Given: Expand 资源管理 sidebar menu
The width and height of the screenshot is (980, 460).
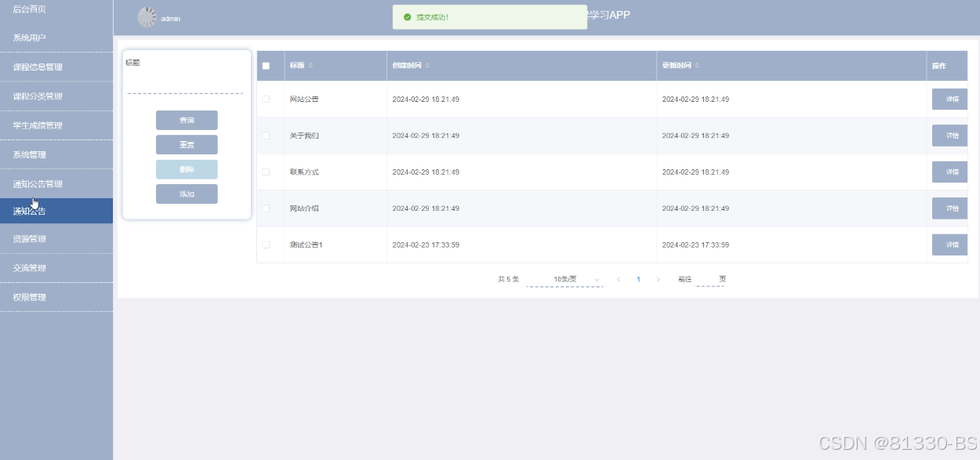Looking at the screenshot, I should [56, 239].
